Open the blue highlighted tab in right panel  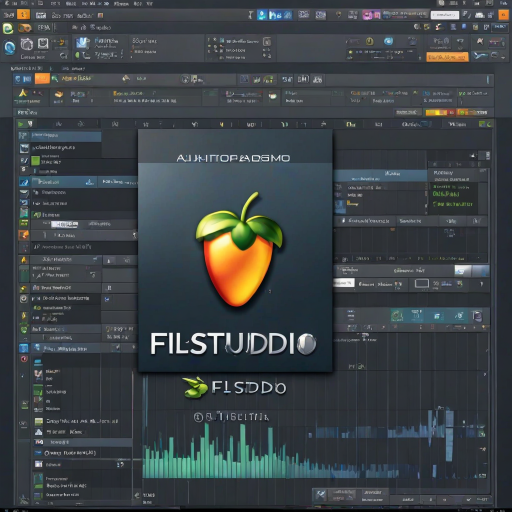click(380, 175)
